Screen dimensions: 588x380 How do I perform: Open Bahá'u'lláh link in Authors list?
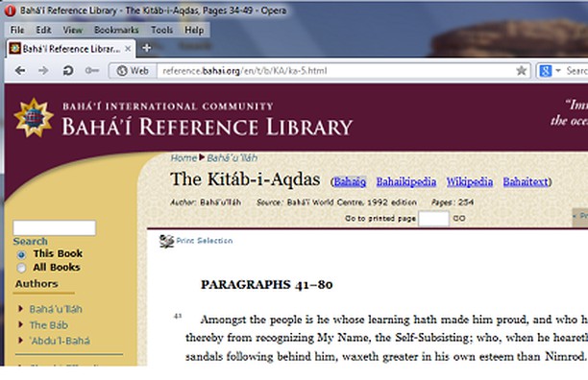pos(56,309)
